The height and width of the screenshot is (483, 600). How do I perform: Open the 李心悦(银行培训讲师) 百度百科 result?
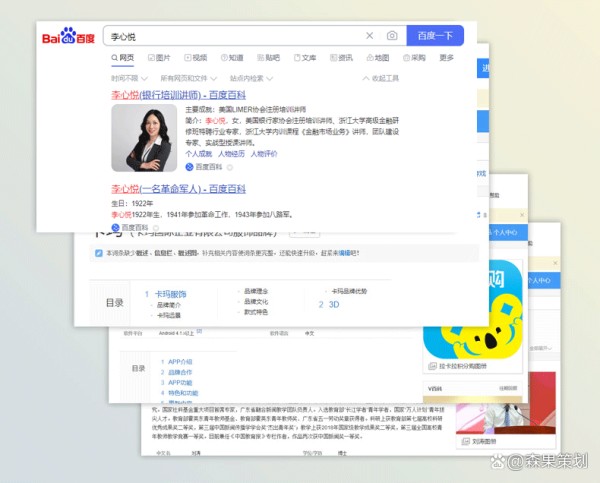click(178, 95)
